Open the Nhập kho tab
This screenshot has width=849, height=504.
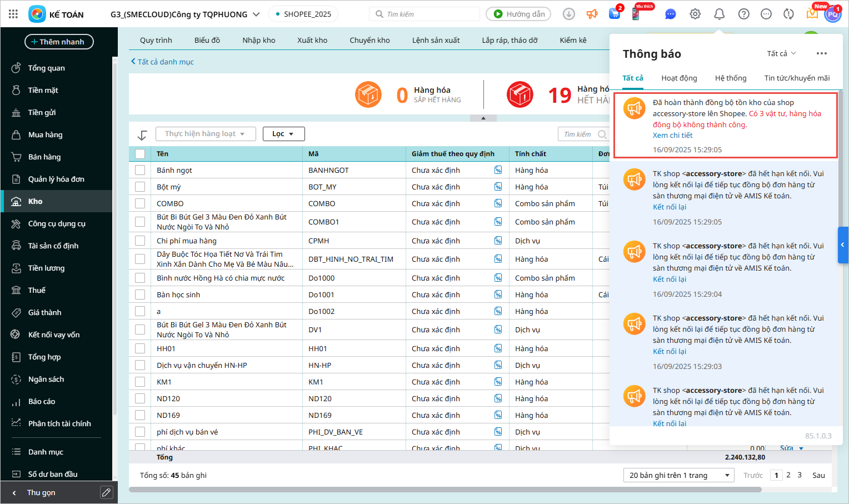point(258,40)
